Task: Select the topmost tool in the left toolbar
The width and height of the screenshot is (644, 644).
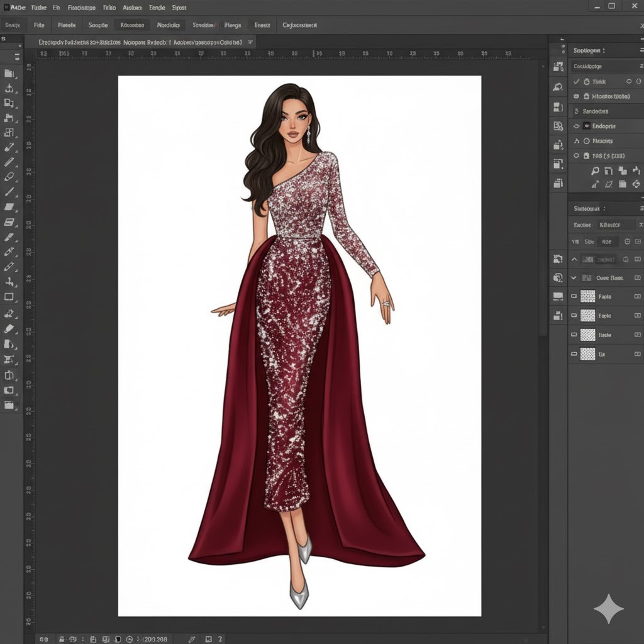Action: (x=9, y=74)
